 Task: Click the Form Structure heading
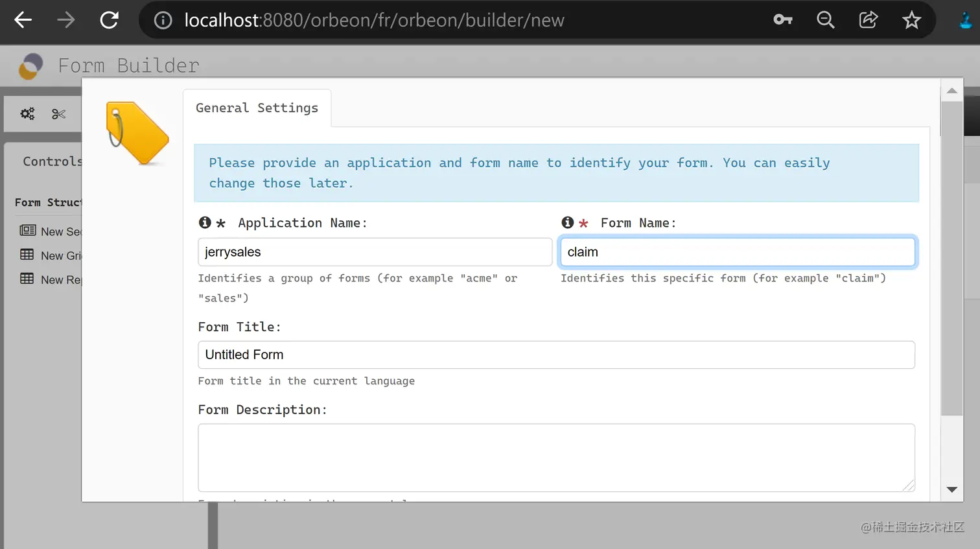[x=49, y=202]
